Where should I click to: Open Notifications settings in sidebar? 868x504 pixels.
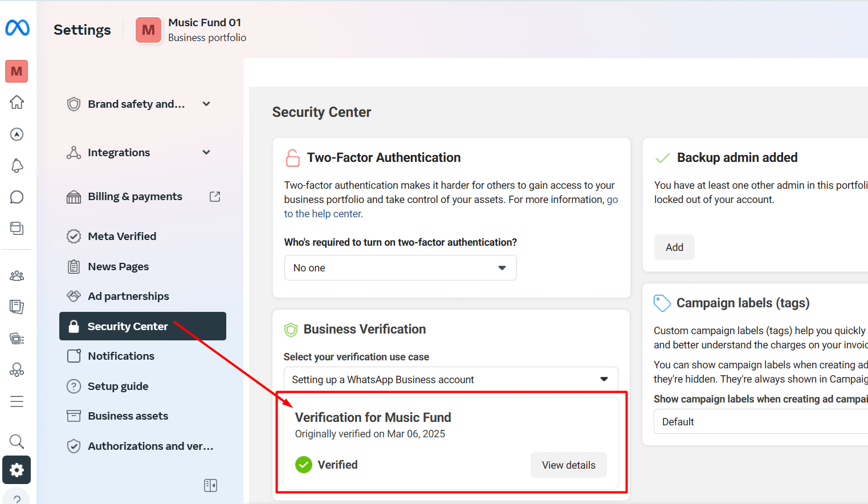[x=142, y=356]
